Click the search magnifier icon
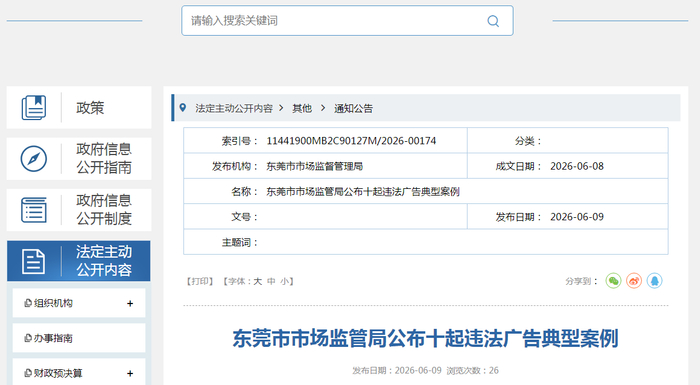Screen dimensions: 700x385 (x=493, y=21)
